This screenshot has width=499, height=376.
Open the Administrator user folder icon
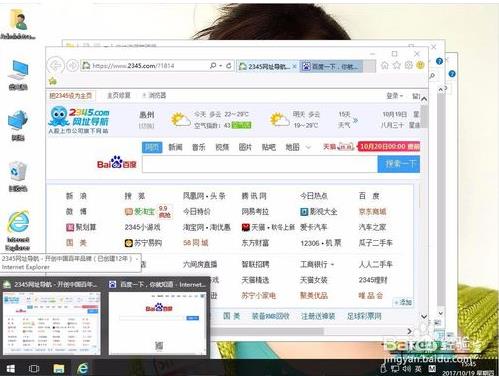[x=18, y=25]
